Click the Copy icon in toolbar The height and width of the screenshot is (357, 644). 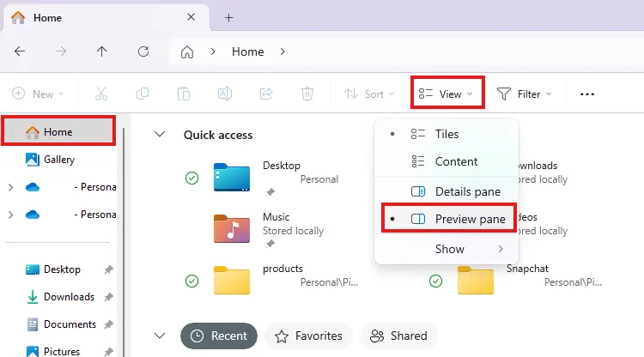(142, 94)
